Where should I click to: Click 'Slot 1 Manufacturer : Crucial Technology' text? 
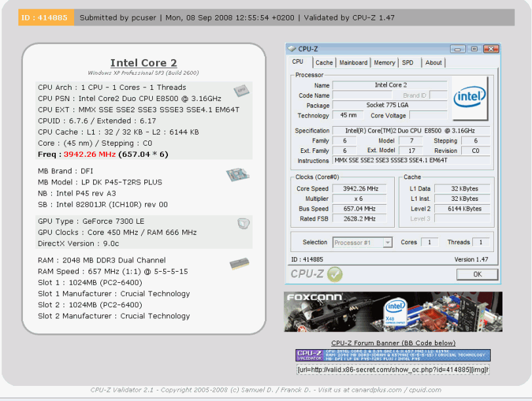point(113,294)
